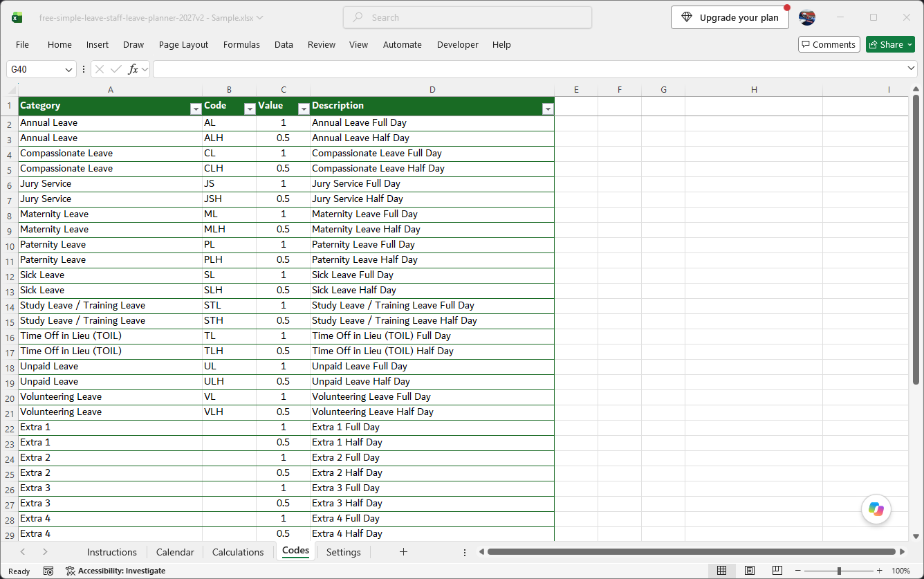Switch to the Settings sheet tab
This screenshot has height=579, width=924.
344,552
